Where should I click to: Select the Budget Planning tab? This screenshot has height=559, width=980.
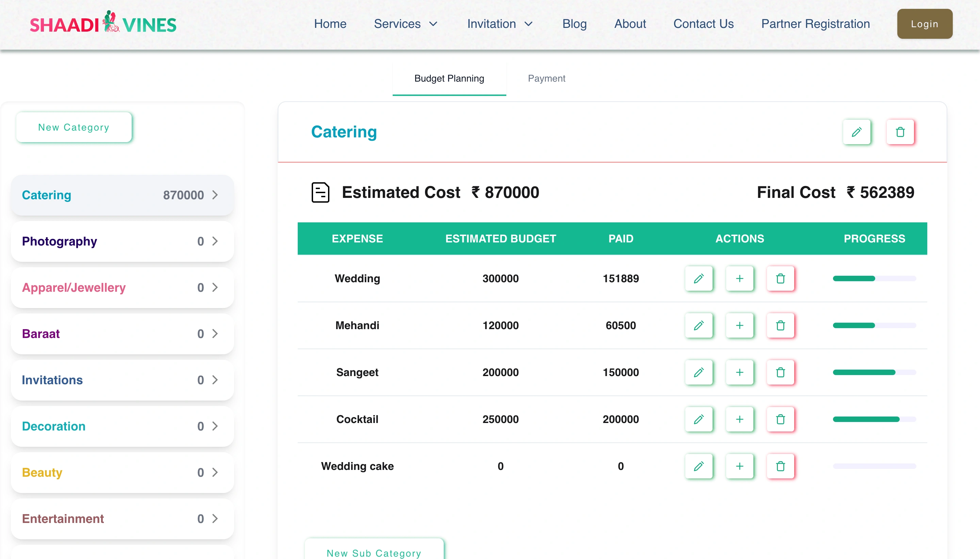449,78
